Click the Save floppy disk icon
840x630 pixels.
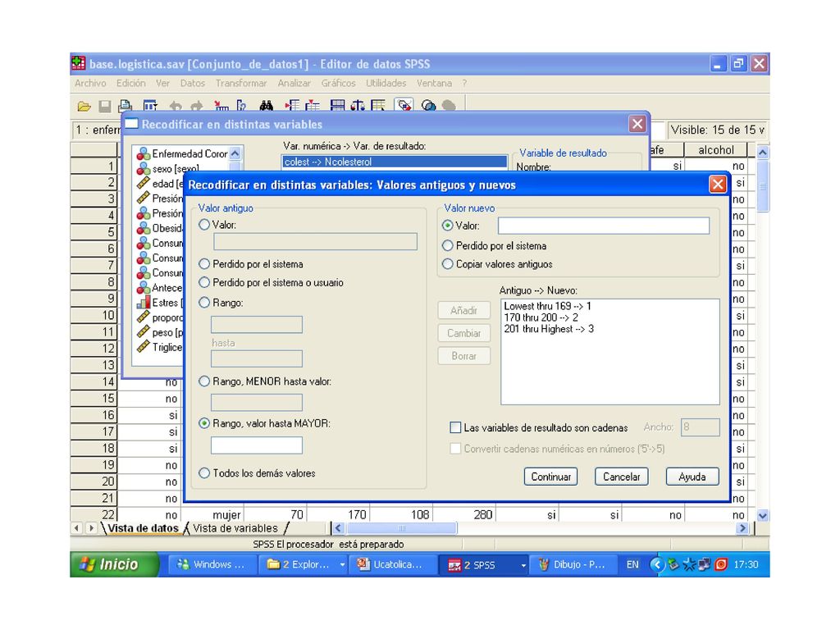point(104,106)
